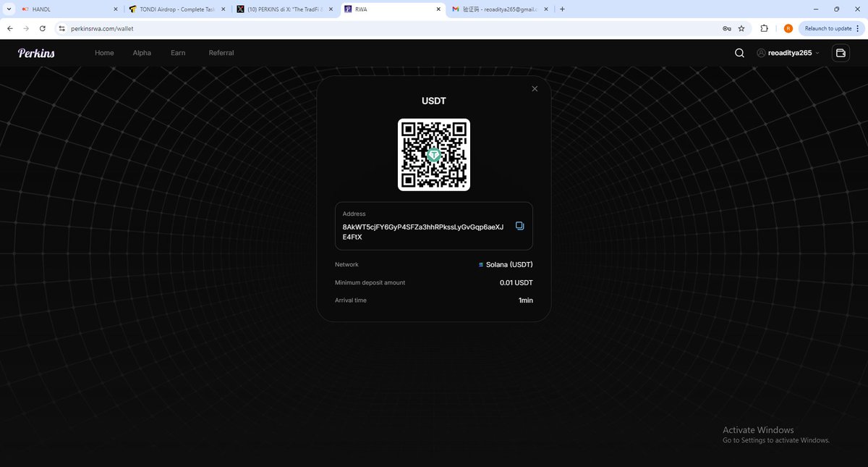Click the Solana (USDT) network value
Screen dimensions: 868x467
[x=506, y=265]
